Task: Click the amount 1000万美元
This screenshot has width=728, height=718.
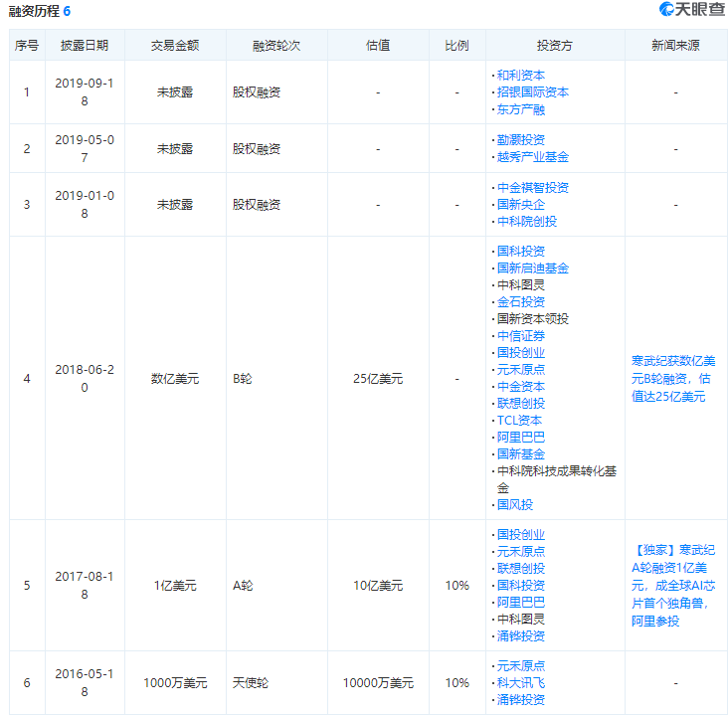Action: 175,683
